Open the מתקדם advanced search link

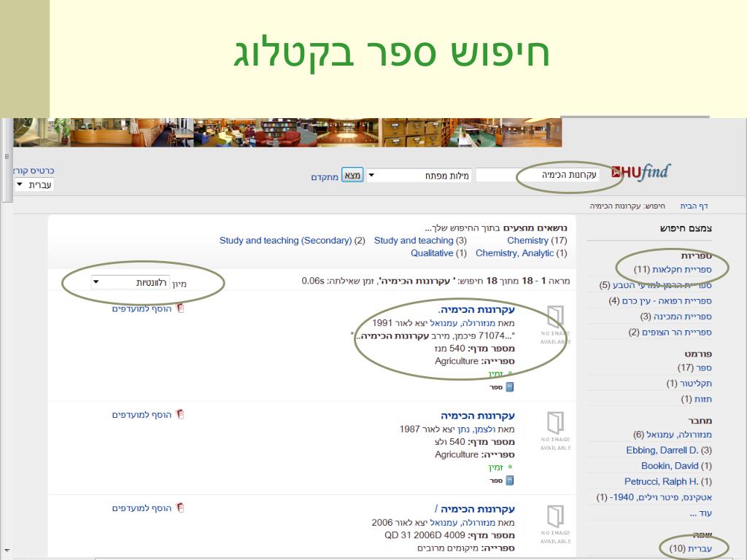(x=325, y=177)
